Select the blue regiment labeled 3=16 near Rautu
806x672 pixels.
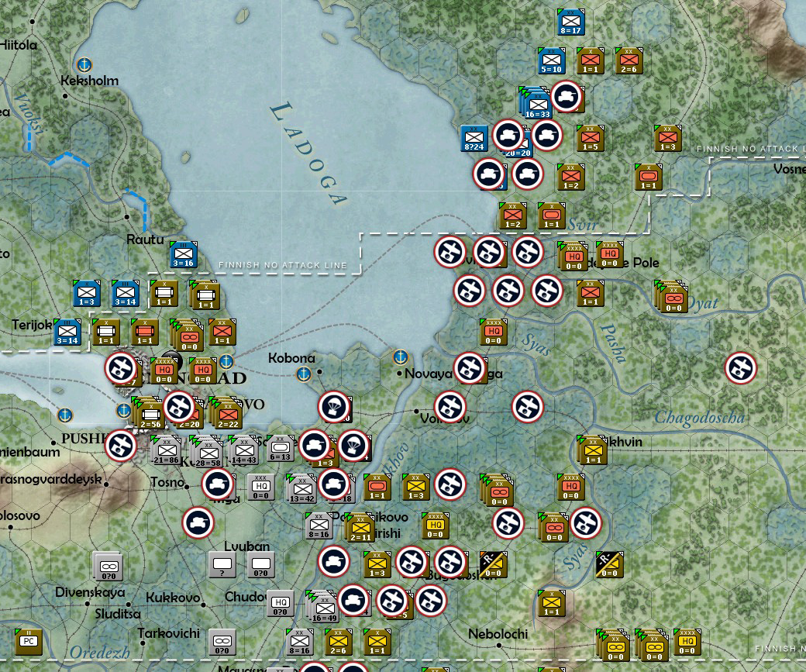[x=184, y=255]
